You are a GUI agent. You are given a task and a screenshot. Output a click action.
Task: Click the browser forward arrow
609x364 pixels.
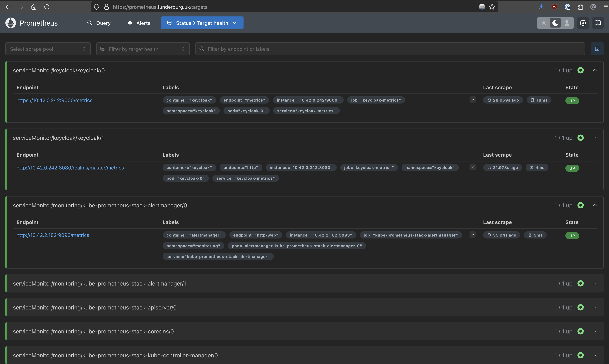21,7
